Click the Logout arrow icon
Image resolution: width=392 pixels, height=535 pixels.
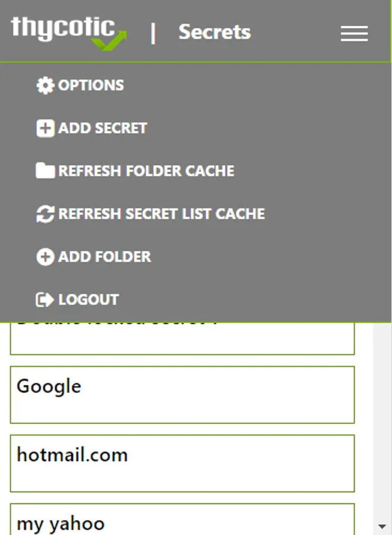click(45, 300)
